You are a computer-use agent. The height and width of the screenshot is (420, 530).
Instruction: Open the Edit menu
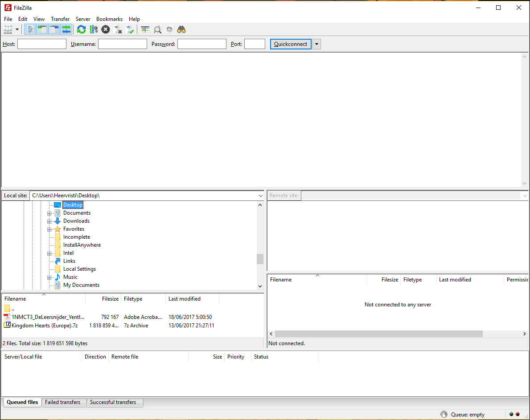pos(23,19)
